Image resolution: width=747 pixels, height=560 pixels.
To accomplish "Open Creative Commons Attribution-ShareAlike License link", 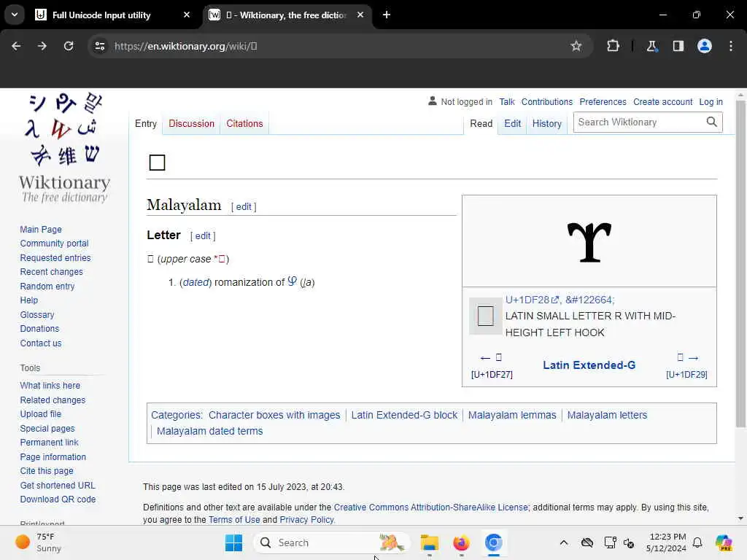I will pyautogui.click(x=430, y=507).
